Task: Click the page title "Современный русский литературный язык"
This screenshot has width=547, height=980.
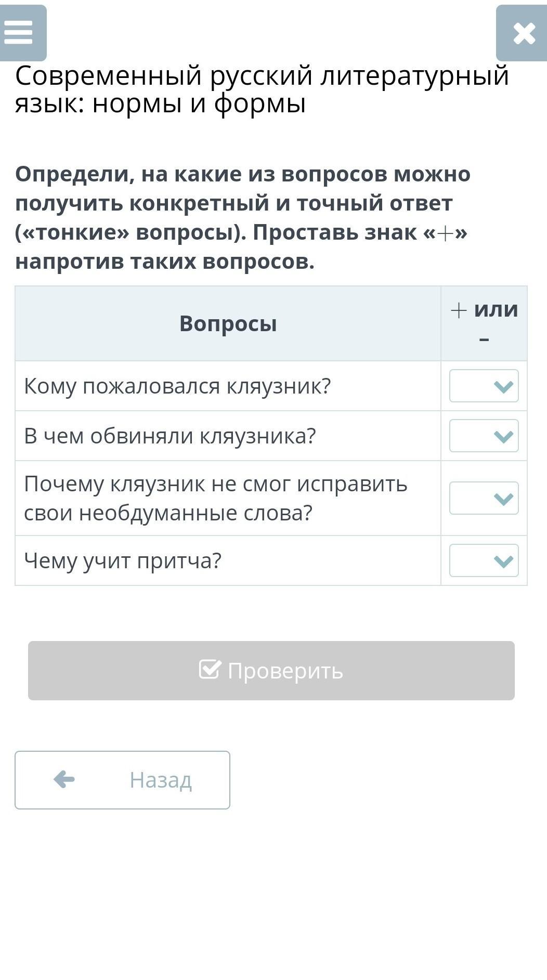Action: click(262, 89)
